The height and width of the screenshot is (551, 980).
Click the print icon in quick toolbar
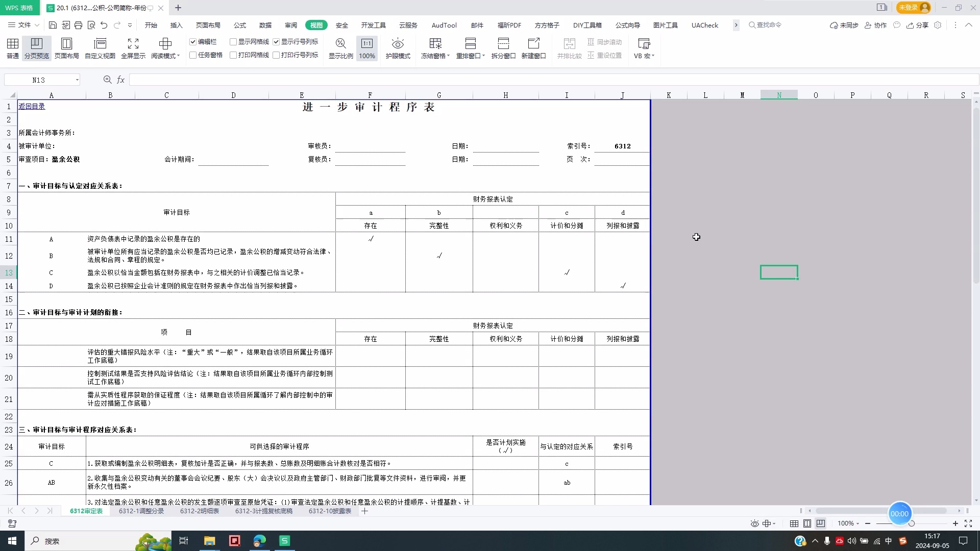78,25
